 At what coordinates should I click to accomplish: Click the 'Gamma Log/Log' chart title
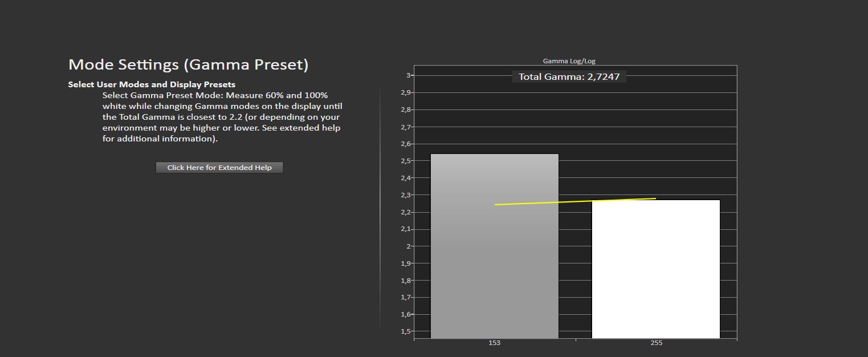569,61
